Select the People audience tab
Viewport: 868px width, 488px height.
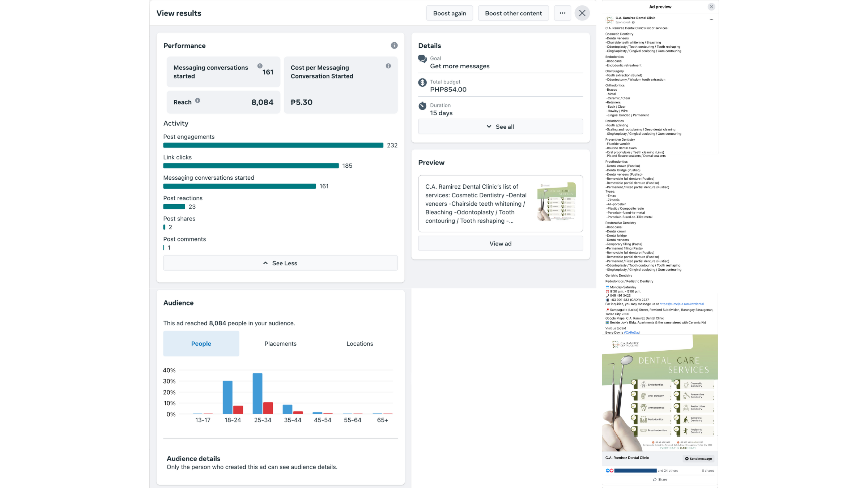[201, 344]
